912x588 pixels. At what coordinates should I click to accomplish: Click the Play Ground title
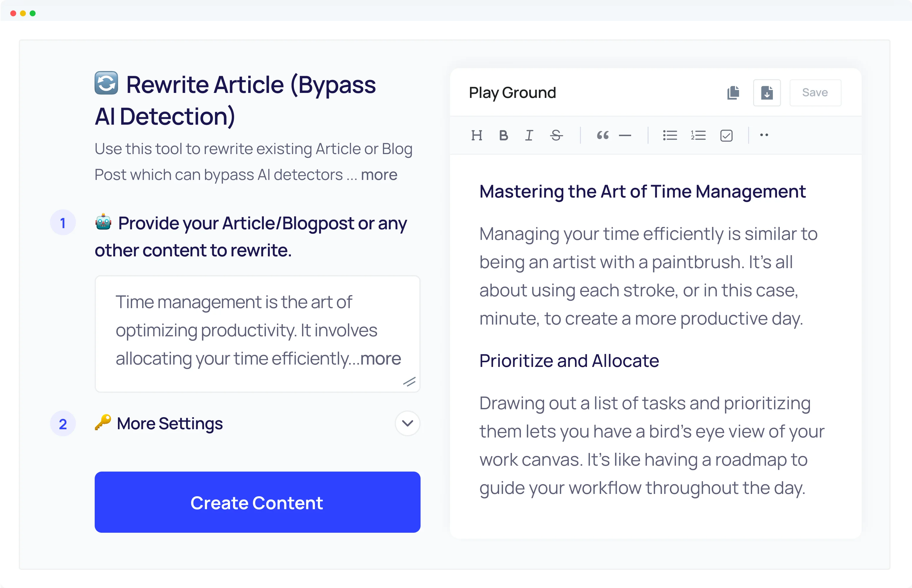(x=512, y=92)
